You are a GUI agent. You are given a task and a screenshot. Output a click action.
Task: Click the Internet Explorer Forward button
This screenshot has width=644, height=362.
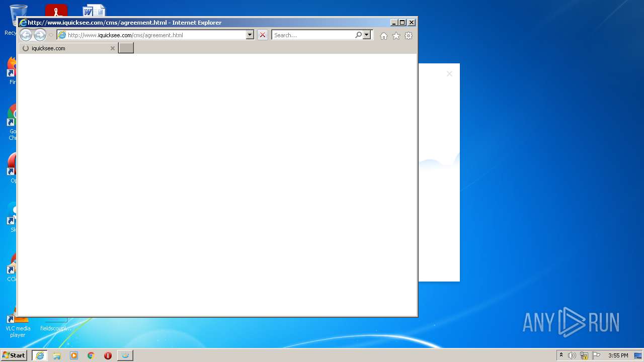[x=40, y=35]
